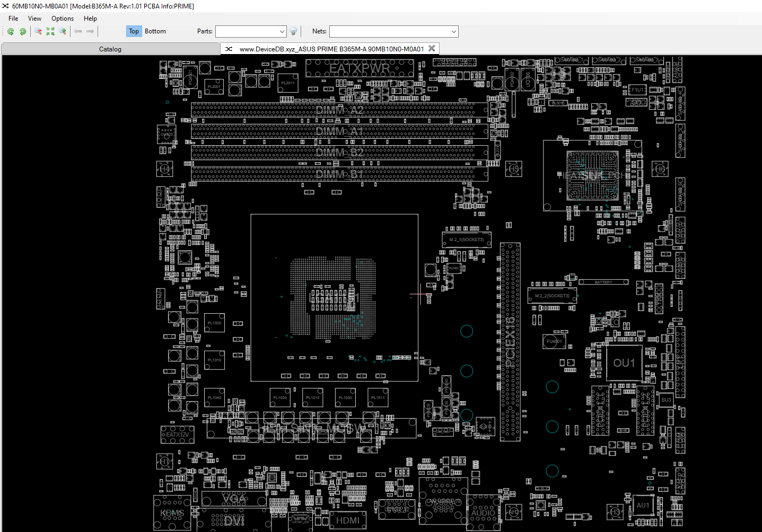
Task: Select the DIMM_A2 memory slot
Action: tap(339, 110)
